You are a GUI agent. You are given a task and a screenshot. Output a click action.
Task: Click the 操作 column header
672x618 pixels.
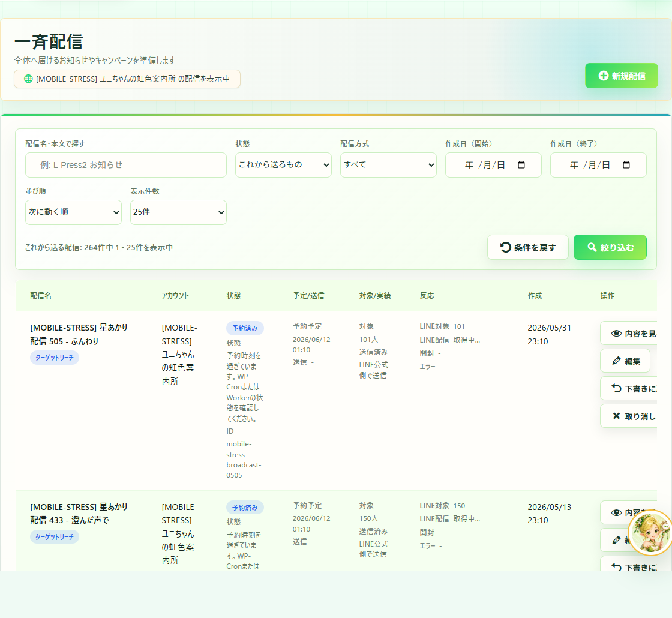point(607,296)
